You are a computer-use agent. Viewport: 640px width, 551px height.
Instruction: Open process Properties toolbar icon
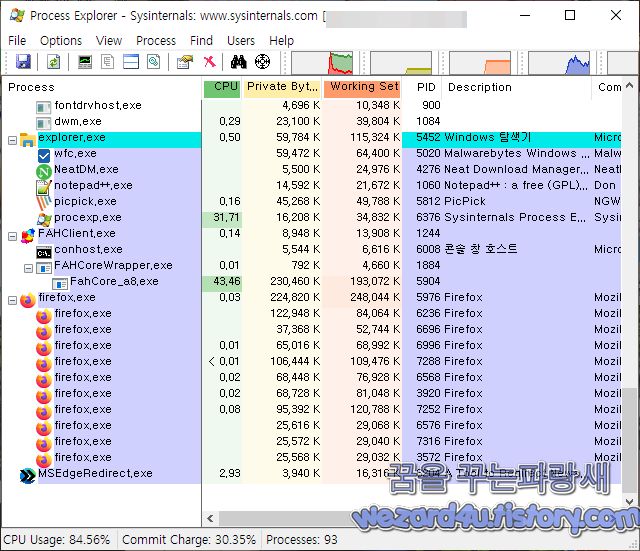(185, 62)
